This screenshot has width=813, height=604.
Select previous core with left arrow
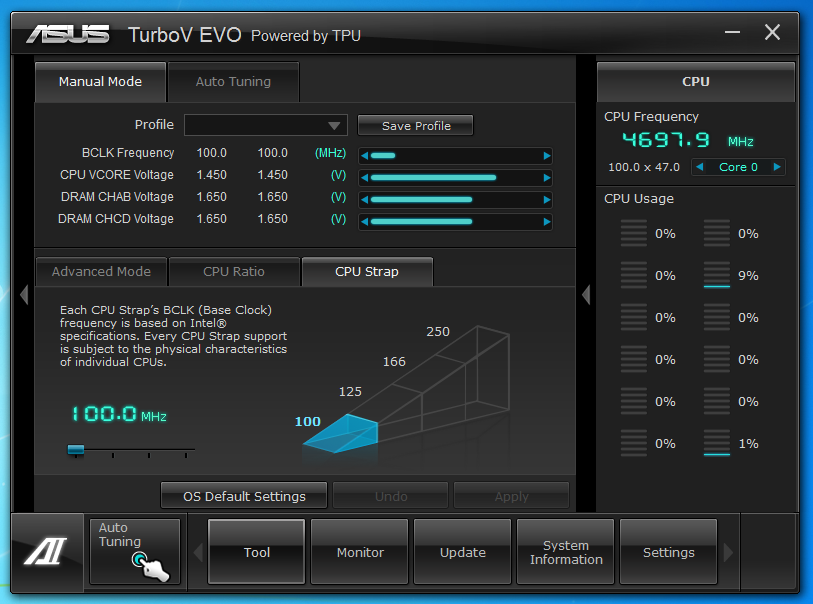point(699,167)
